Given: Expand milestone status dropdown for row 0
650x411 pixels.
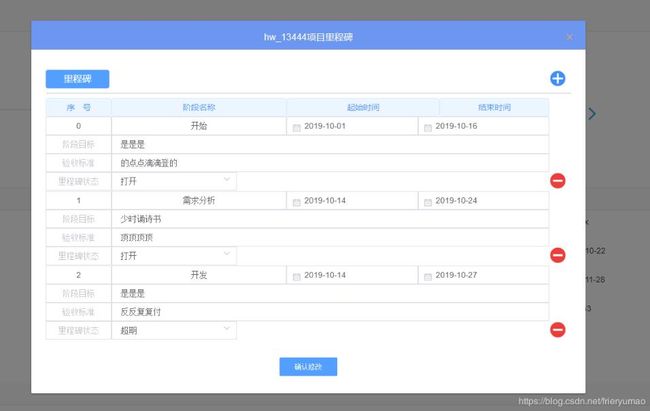Looking at the screenshot, I should [174, 181].
